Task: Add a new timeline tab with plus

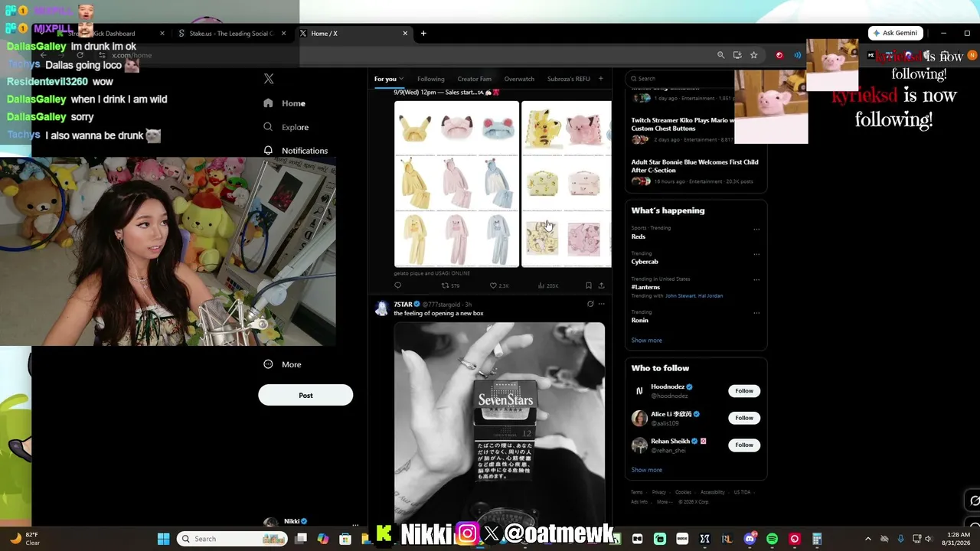Action: click(x=600, y=79)
